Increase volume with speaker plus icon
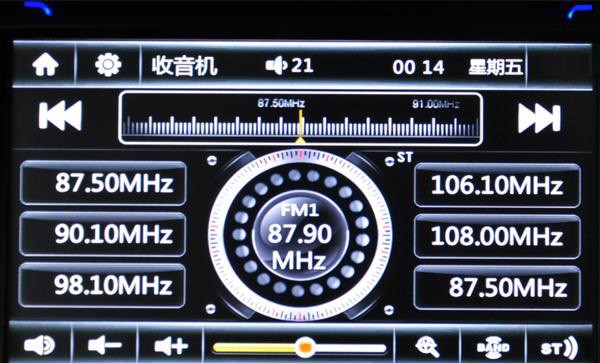This screenshot has height=363, width=600. 171,346
